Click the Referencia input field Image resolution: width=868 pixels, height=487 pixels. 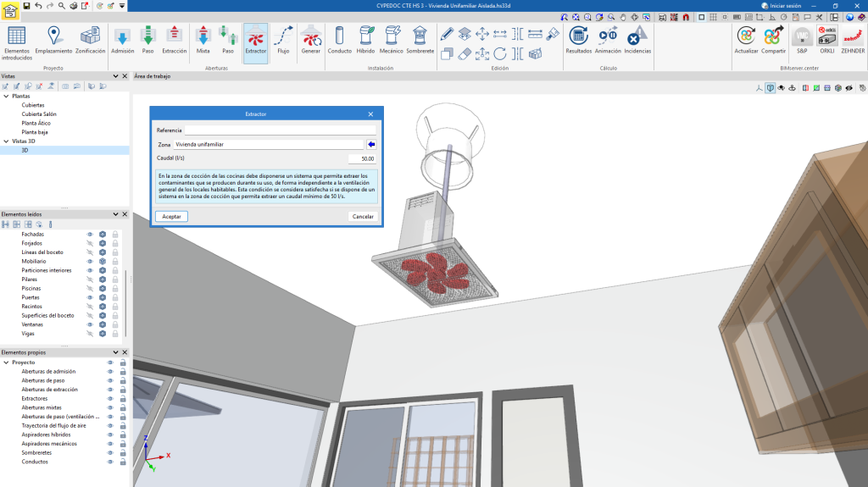(280, 130)
